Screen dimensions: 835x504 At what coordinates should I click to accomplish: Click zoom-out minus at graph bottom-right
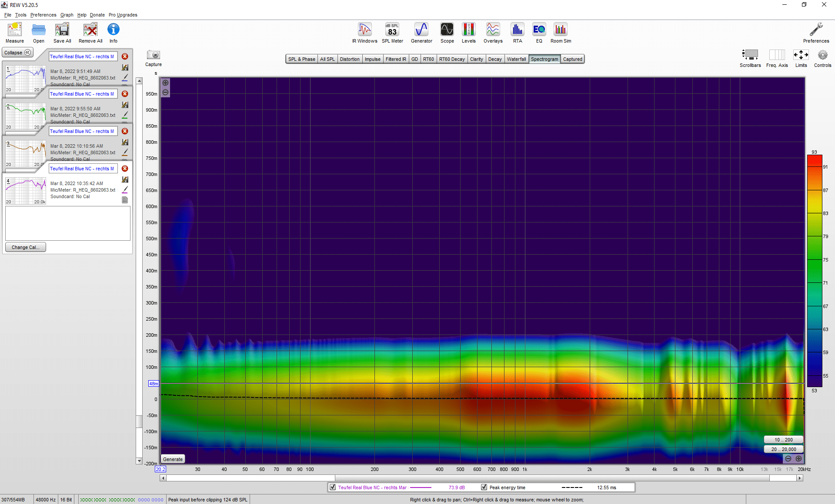pos(788,459)
